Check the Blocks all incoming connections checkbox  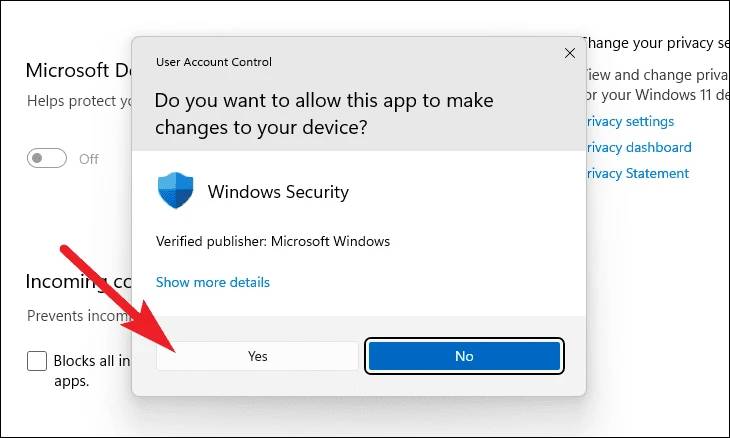(x=37, y=361)
